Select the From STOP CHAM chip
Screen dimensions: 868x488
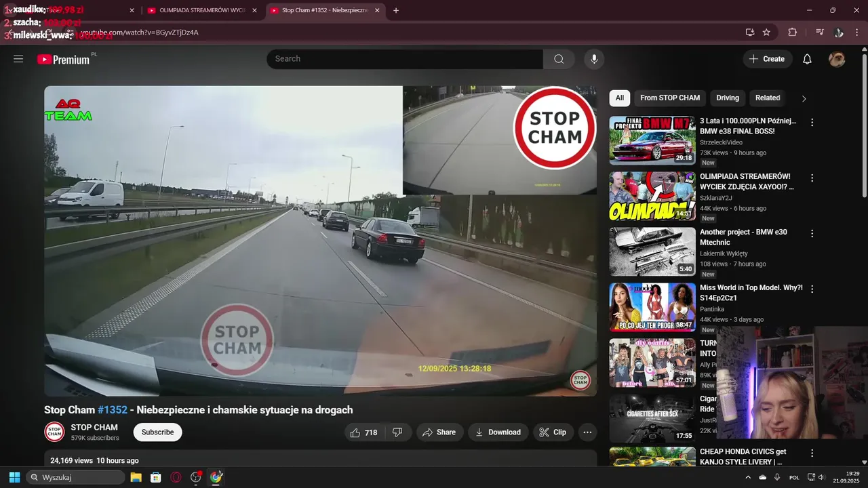670,98
